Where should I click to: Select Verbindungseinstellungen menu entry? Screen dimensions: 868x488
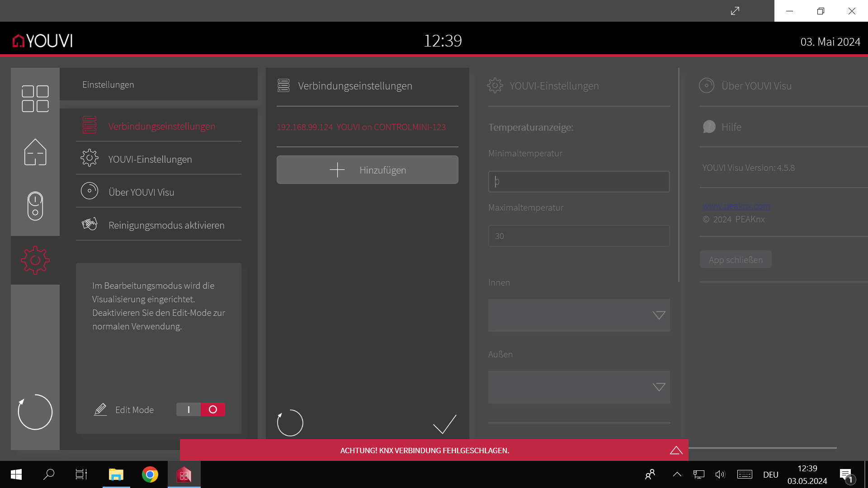159,126
